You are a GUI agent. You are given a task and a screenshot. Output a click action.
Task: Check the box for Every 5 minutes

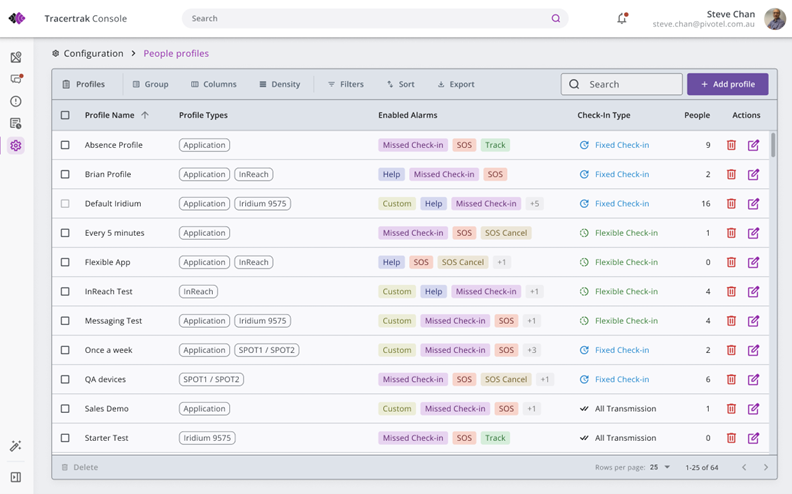click(65, 233)
